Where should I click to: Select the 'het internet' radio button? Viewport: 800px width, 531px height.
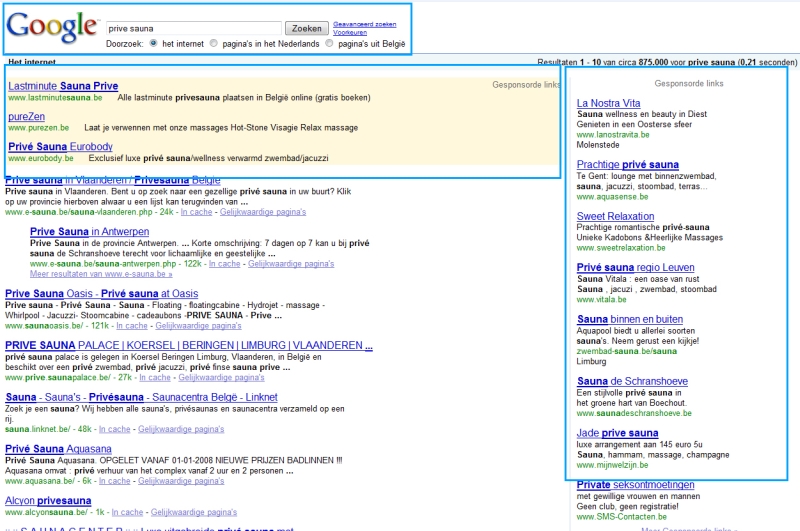[x=153, y=43]
